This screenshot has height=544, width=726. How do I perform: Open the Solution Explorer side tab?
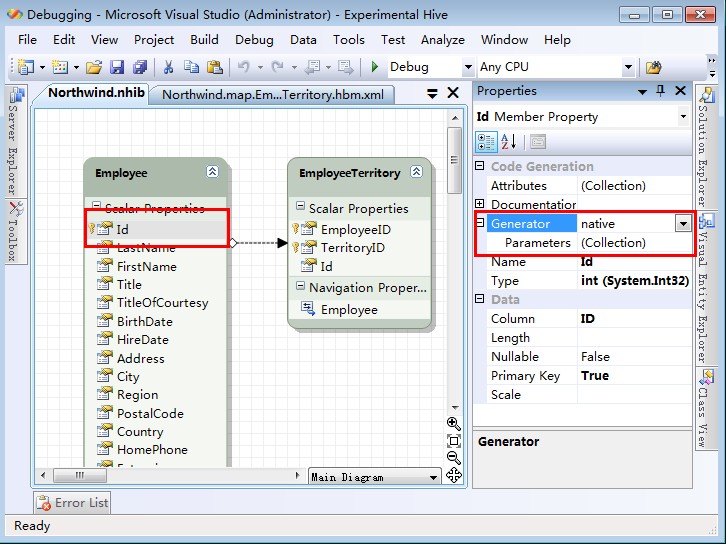706,147
